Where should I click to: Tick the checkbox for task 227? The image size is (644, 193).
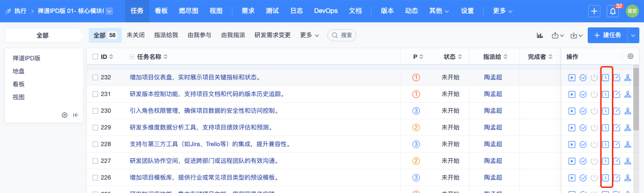click(x=95, y=161)
